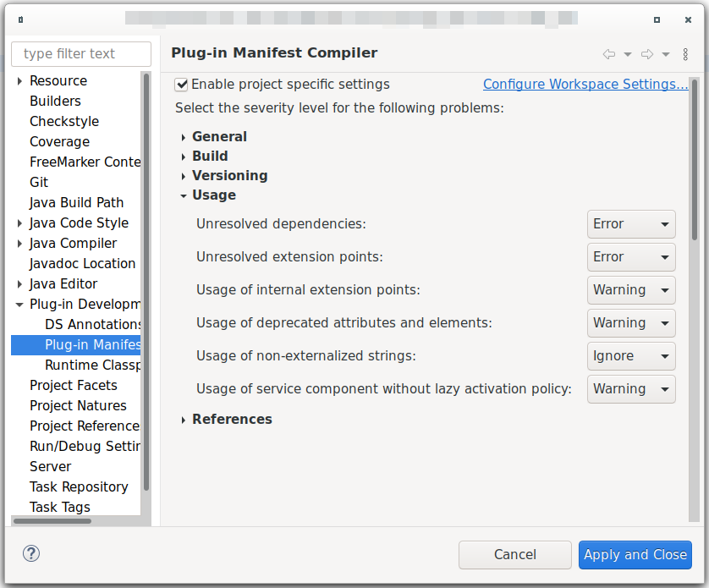Uncheck Enable project specific settings

coord(180,84)
